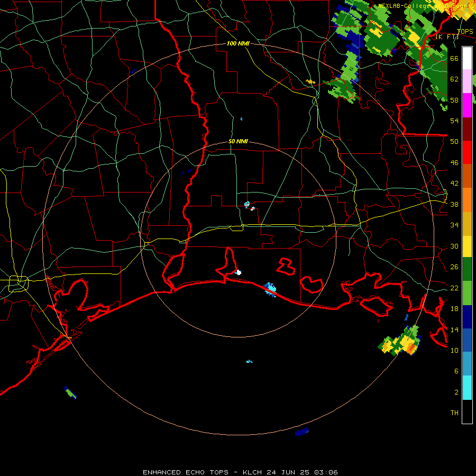Click the legend value '2'
Image resolution: width=476 pixels, height=476 pixels.
[x=456, y=392]
